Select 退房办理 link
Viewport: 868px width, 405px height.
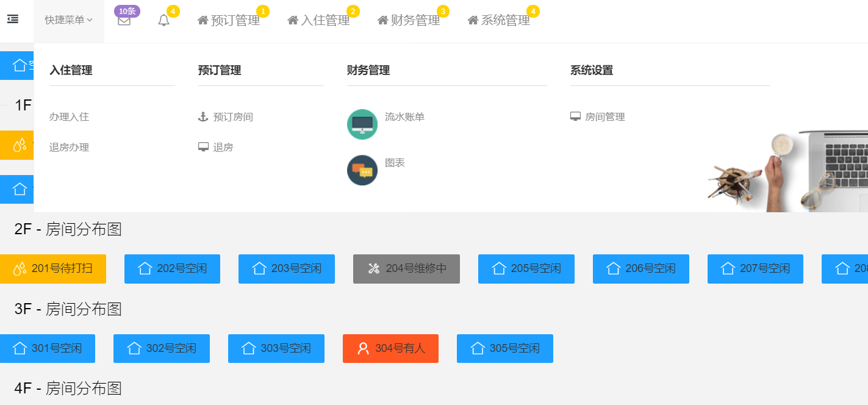point(69,148)
